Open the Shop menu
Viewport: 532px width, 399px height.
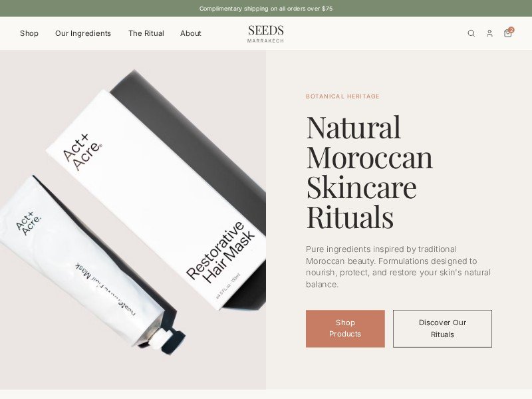pyautogui.click(x=29, y=33)
